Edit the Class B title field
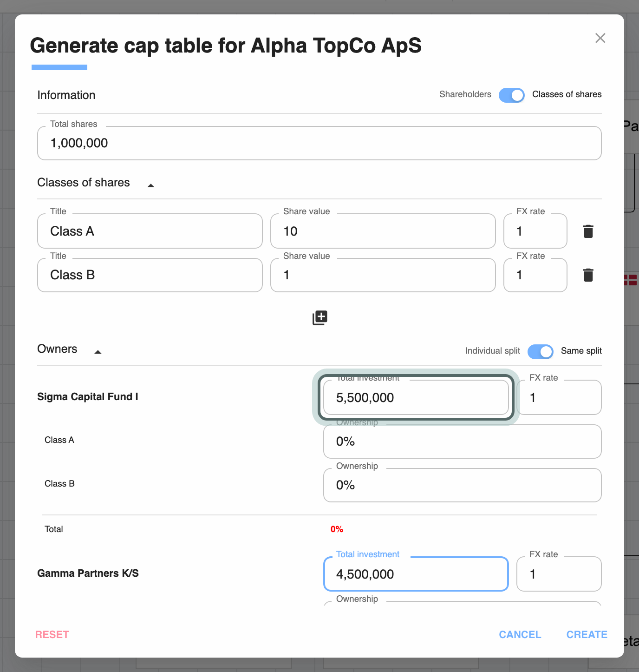This screenshot has height=672, width=639. pos(150,275)
